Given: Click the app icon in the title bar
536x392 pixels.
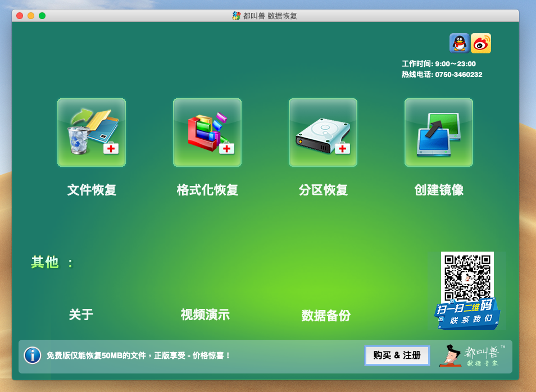Looking at the screenshot, I should click(236, 16).
